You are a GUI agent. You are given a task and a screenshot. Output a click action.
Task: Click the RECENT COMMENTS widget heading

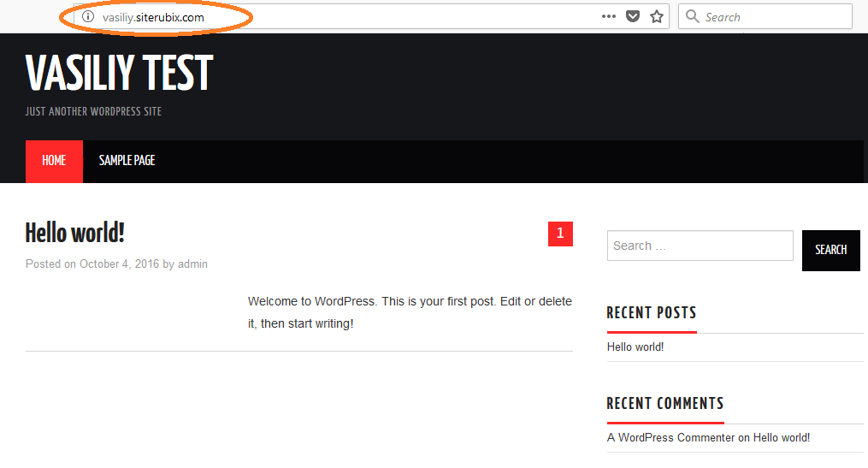coord(665,404)
